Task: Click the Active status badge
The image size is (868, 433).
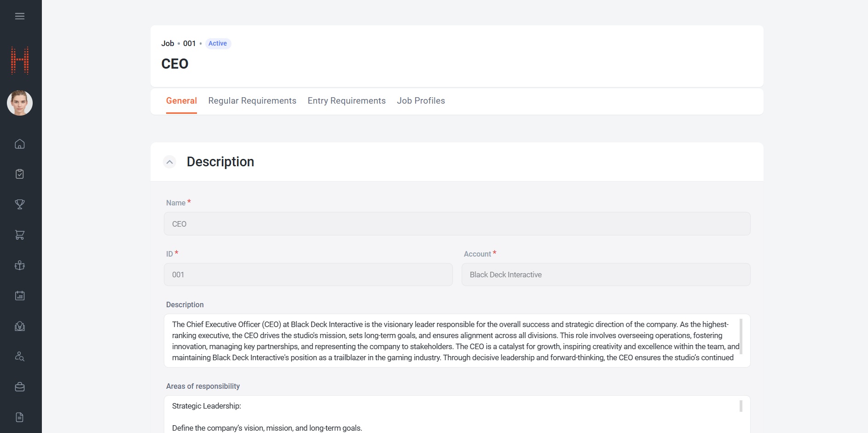Action: click(218, 43)
